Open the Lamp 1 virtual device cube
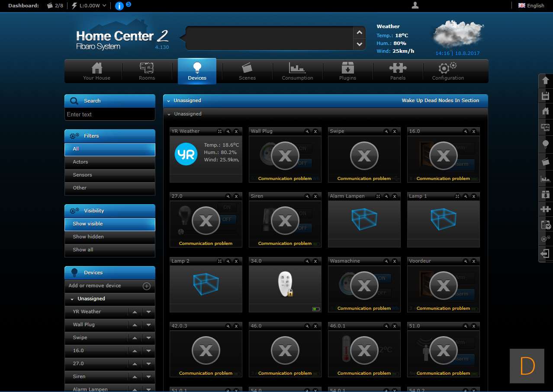553x392 pixels. coord(443,219)
